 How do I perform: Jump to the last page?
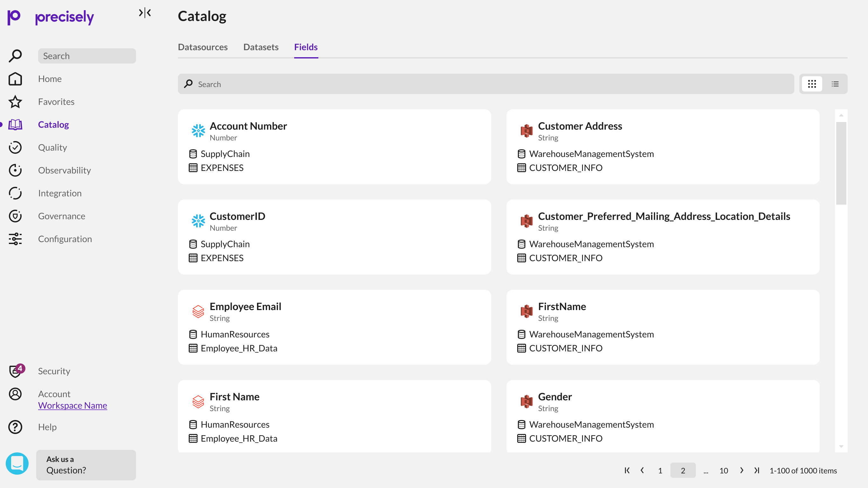[757, 471]
